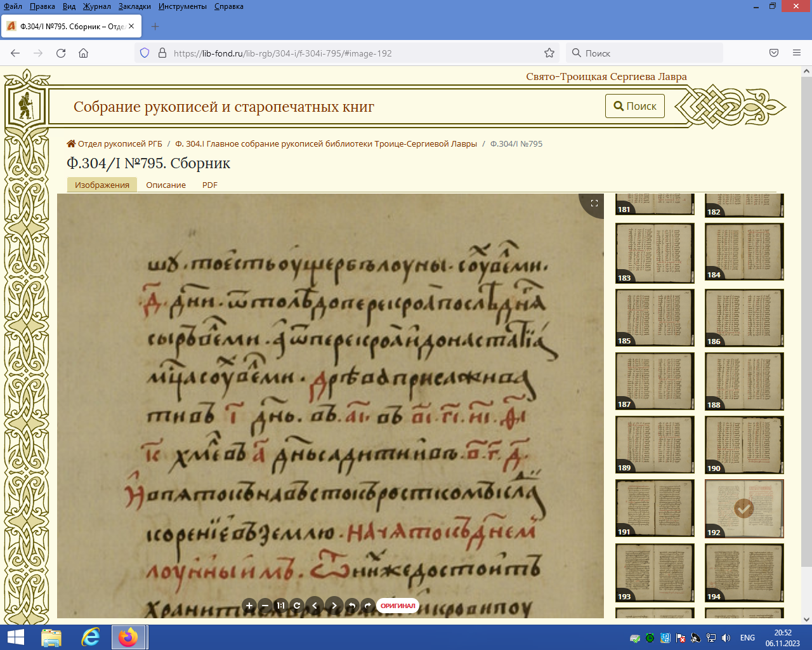Open the Правка menu
The image size is (812, 650).
pyautogui.click(x=42, y=6)
